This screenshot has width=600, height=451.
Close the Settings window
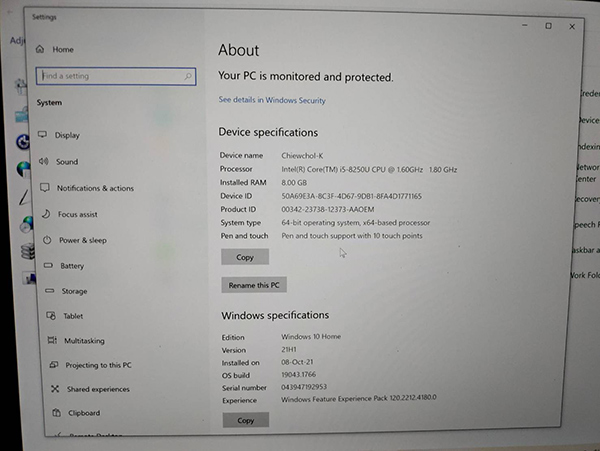point(572,26)
